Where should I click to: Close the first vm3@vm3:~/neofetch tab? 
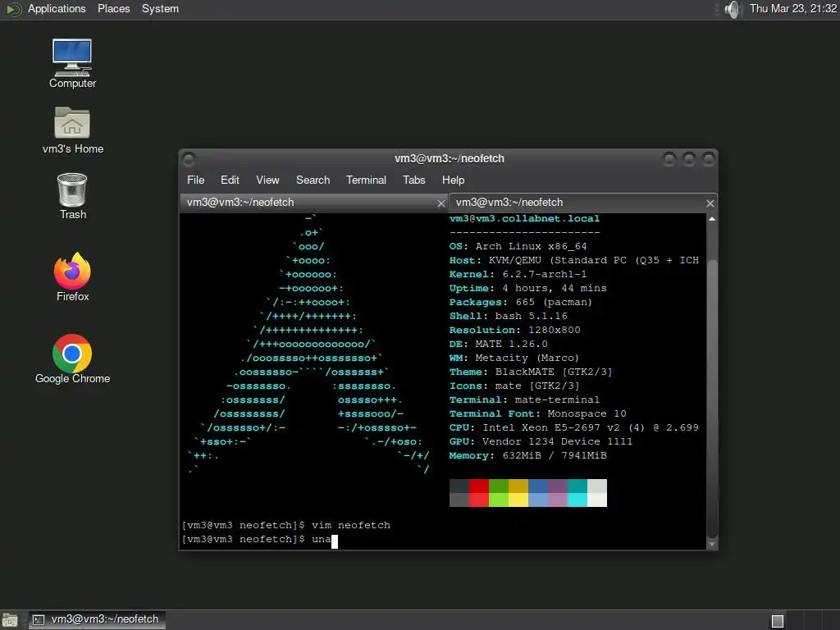441,203
